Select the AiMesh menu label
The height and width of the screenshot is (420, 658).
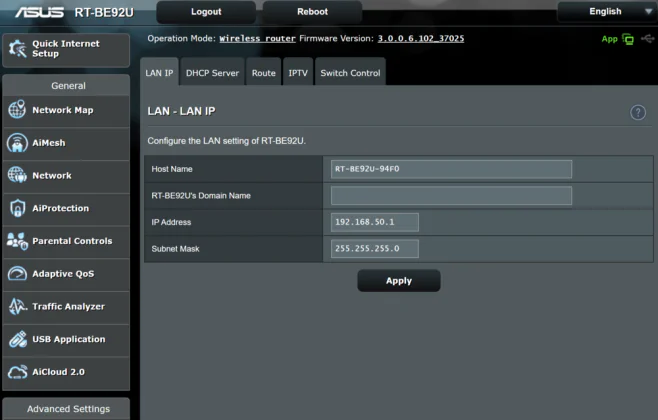[x=49, y=143]
